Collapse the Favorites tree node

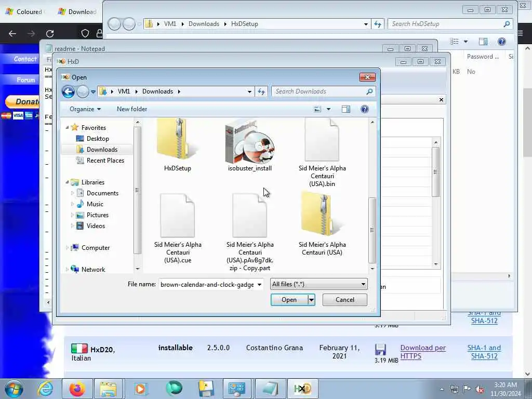click(x=67, y=128)
